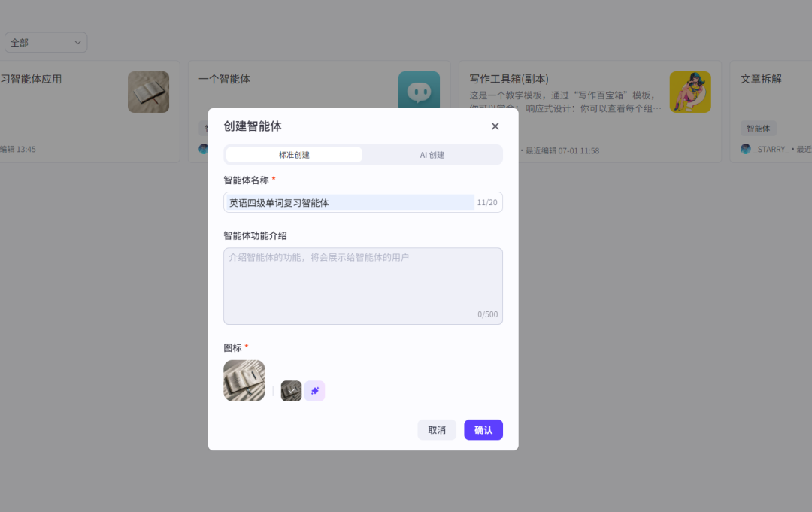Image resolution: width=812 pixels, height=512 pixels.
Task: Close the 创建智能体 dialog
Action: [495, 126]
